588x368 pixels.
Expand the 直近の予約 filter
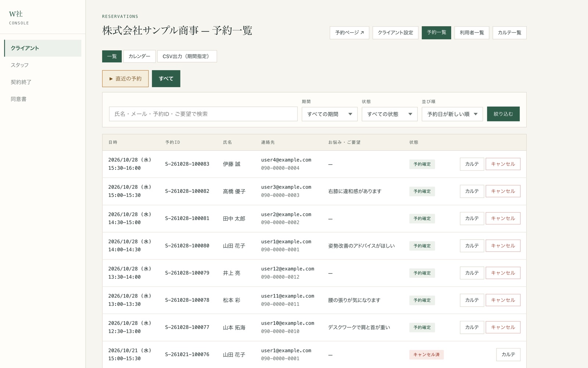[125, 79]
